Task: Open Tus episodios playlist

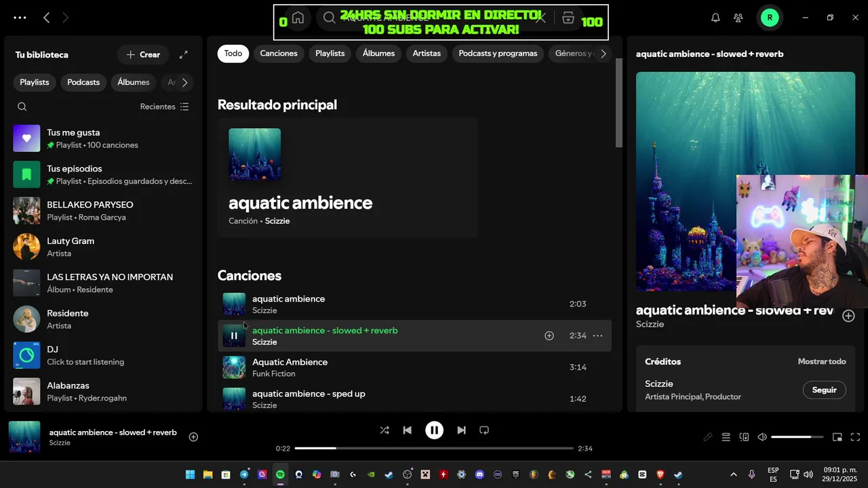Action: point(103,175)
